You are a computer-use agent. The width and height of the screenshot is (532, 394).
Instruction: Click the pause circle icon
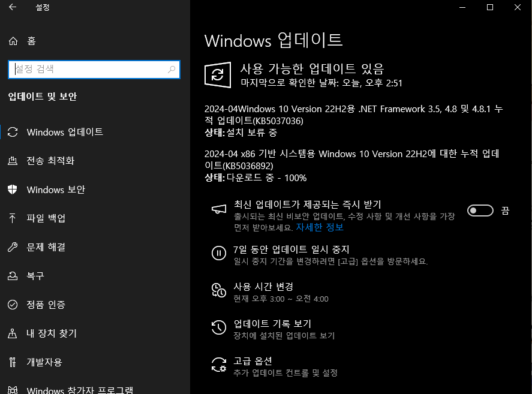coord(219,253)
